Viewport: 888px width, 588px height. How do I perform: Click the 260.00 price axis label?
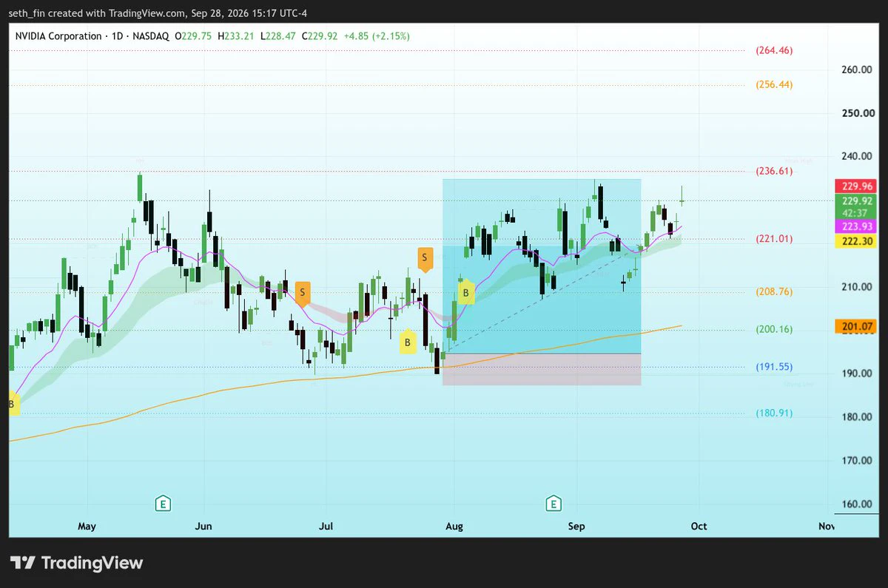point(858,70)
